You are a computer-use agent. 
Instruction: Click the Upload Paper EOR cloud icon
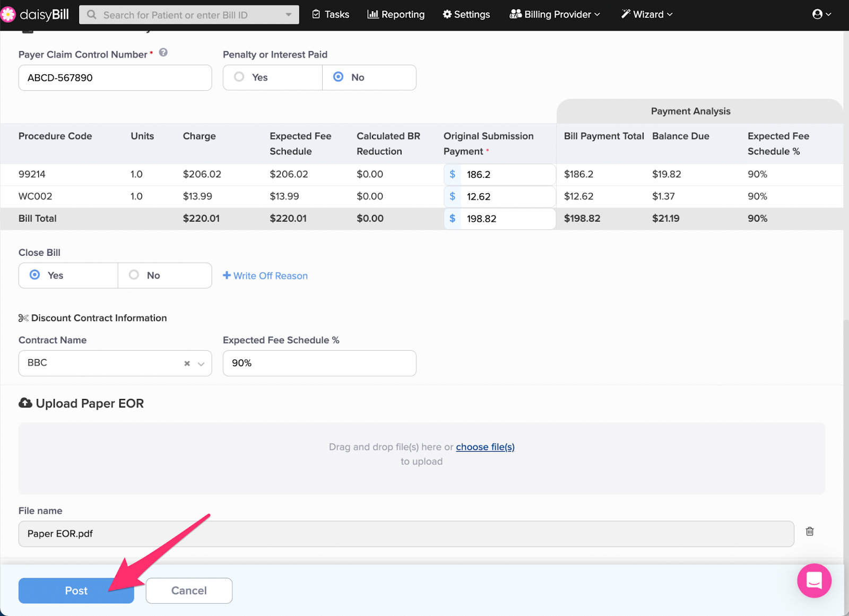(x=25, y=403)
